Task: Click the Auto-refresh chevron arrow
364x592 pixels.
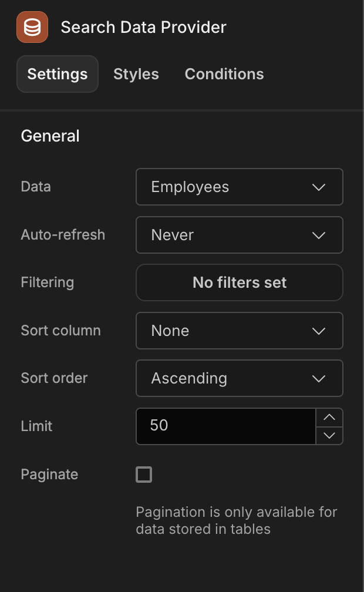Action: 319,235
